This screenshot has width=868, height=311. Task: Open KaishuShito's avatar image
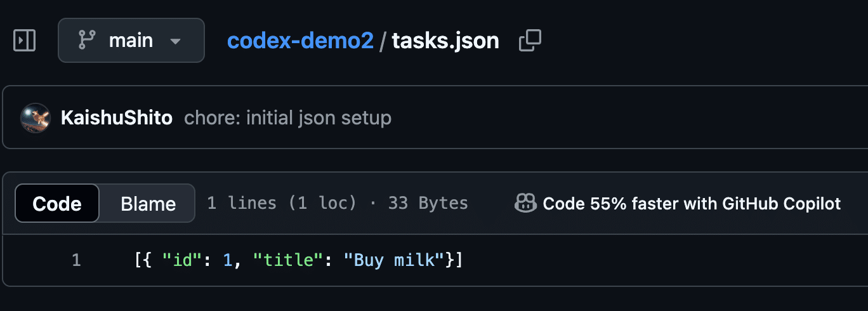click(x=35, y=118)
